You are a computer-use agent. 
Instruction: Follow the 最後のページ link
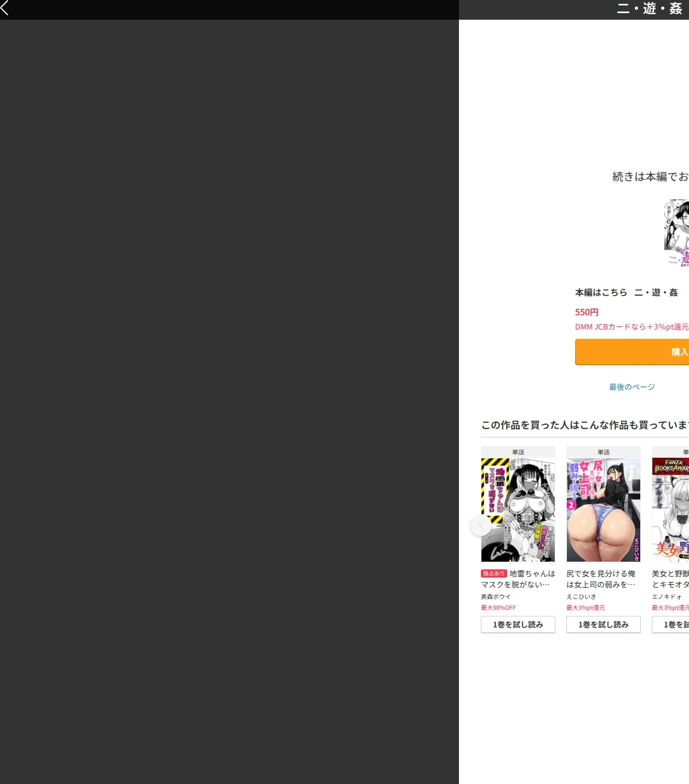pyautogui.click(x=632, y=387)
